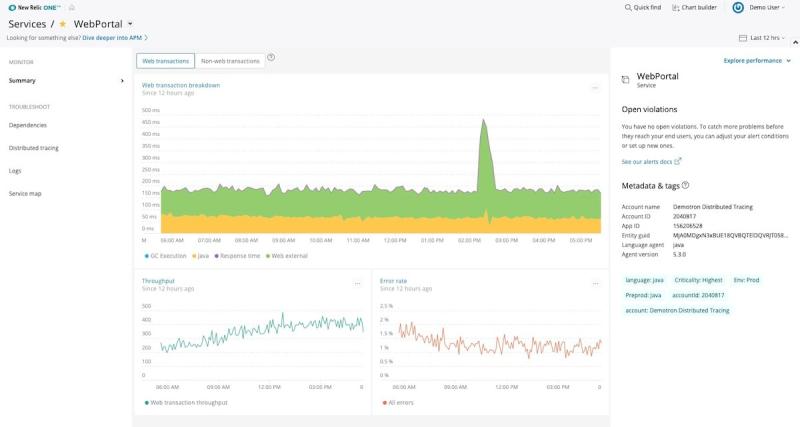Expand the Explore performance dropdown
Viewport: 800px width, 427px height.
(757, 61)
